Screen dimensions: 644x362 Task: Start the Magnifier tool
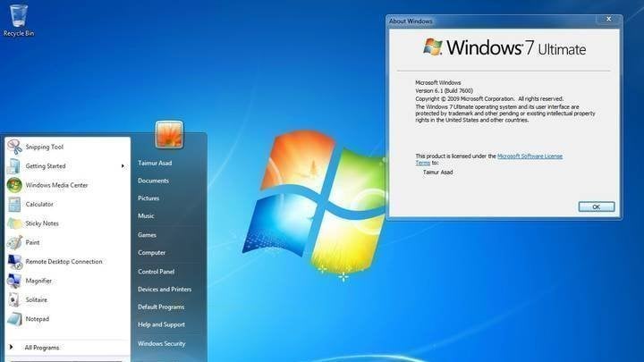pos(38,281)
